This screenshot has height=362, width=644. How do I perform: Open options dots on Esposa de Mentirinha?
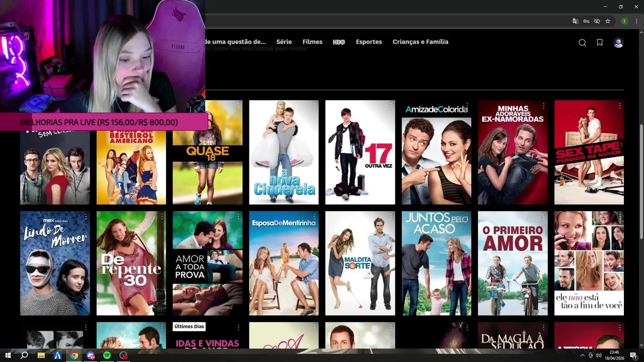[314, 217]
